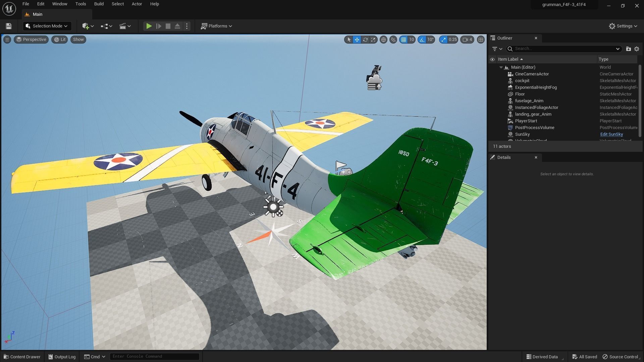This screenshot has width=644, height=362.
Task: Save the current level with the disk icon
Action: pos(9,26)
